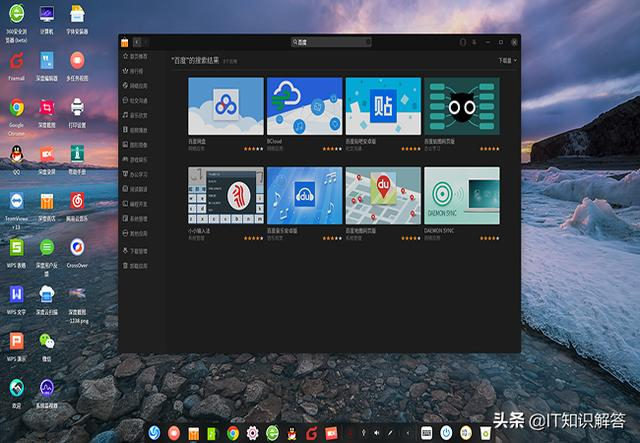Open Control Center gear in the dock

(253, 433)
